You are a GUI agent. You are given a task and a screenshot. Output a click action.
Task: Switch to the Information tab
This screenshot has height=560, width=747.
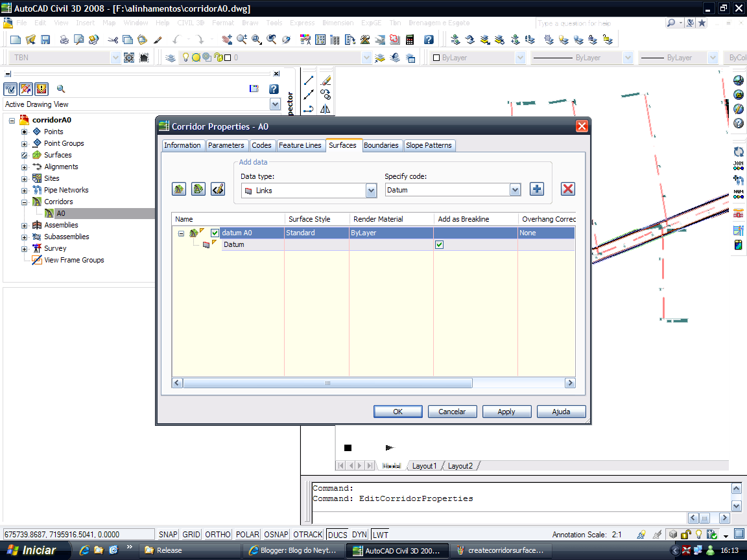click(x=182, y=145)
